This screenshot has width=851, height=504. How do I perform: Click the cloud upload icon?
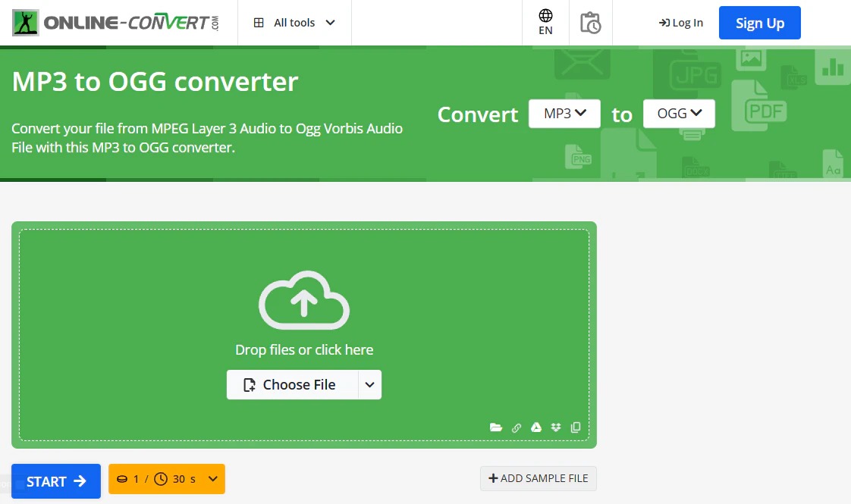click(304, 300)
